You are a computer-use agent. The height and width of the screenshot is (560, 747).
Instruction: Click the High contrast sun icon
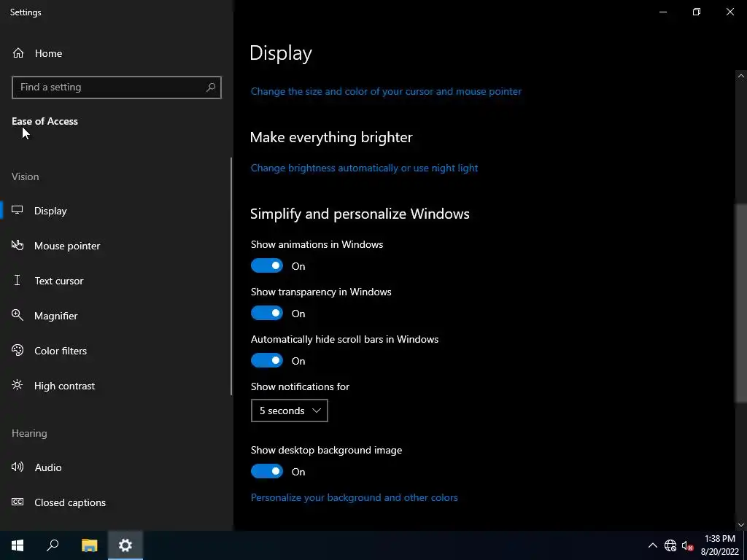click(18, 385)
